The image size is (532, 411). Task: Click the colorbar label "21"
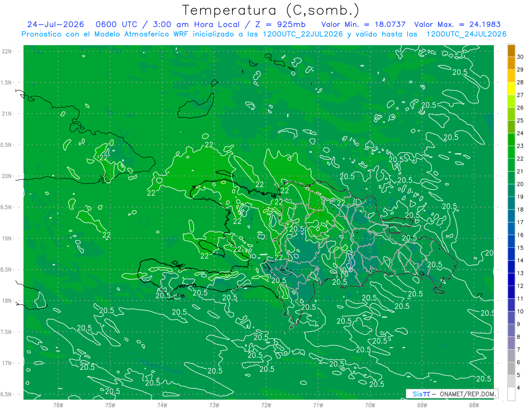[520, 172]
